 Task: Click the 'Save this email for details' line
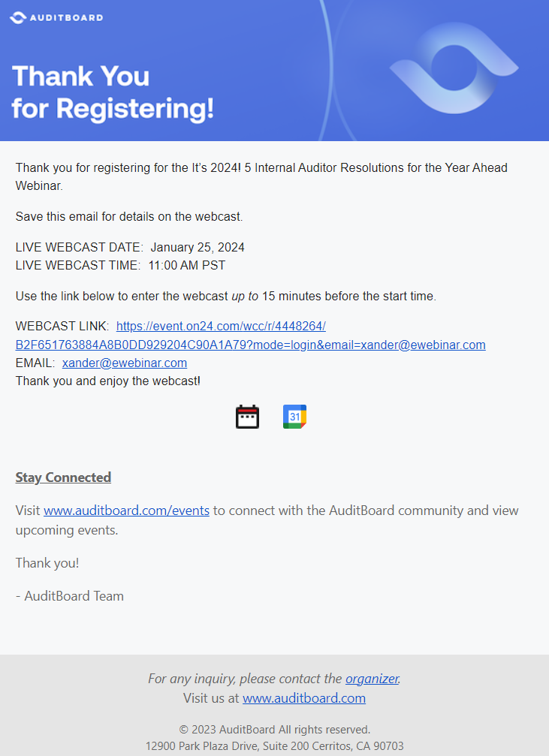click(129, 217)
